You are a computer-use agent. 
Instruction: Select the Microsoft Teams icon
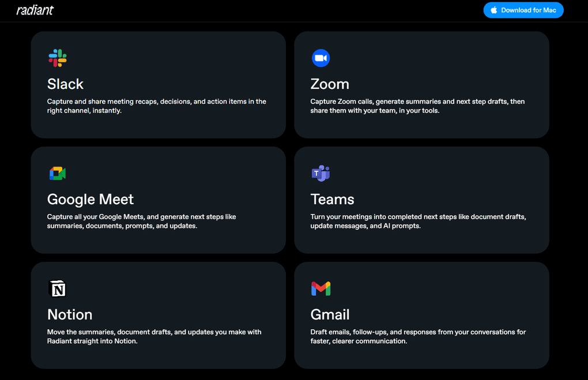[321, 173]
